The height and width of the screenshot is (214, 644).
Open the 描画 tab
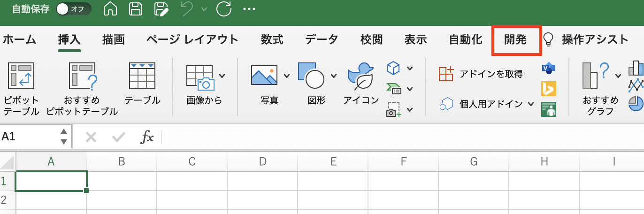113,40
